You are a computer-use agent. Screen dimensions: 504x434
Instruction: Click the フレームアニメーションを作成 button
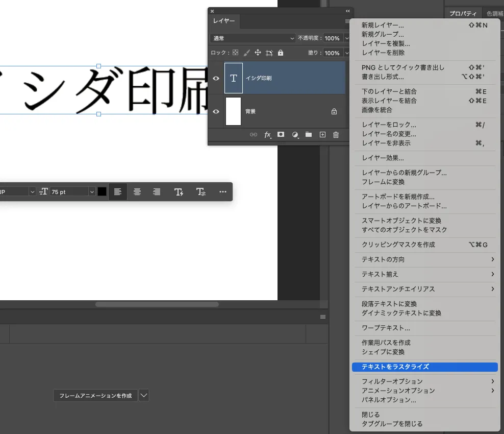pos(95,396)
